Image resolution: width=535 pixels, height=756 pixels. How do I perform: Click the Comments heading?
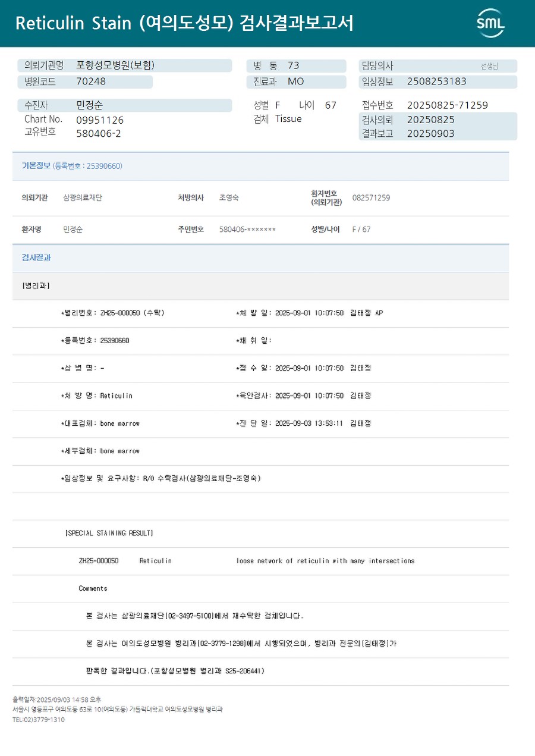coord(93,588)
